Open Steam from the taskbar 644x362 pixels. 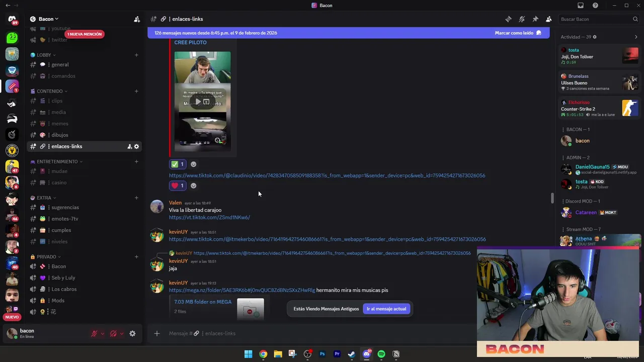(x=352, y=354)
